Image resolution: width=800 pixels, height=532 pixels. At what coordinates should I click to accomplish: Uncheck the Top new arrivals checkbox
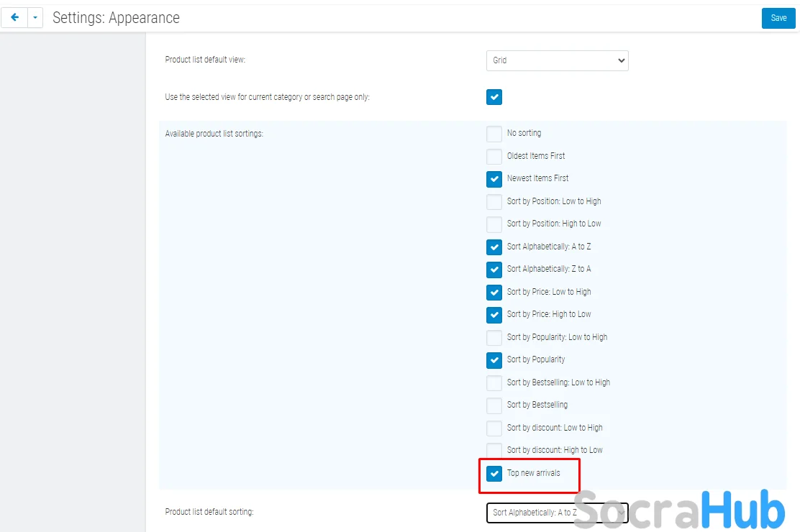494,473
